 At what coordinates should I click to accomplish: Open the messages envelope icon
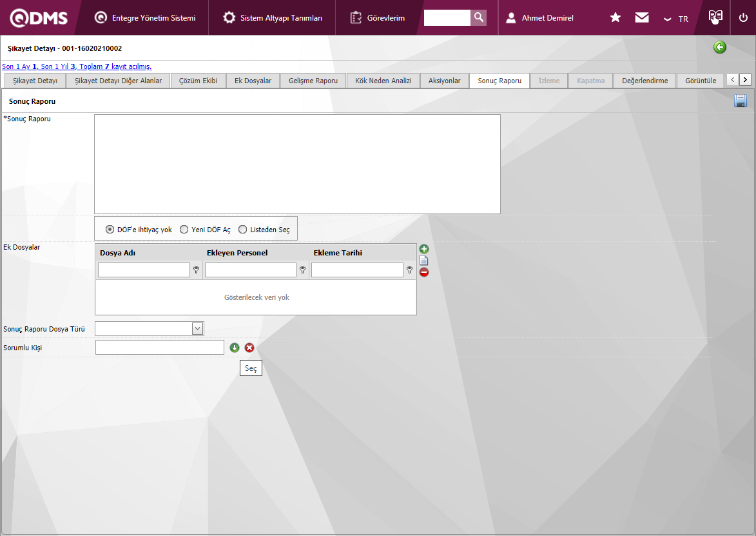[642, 18]
